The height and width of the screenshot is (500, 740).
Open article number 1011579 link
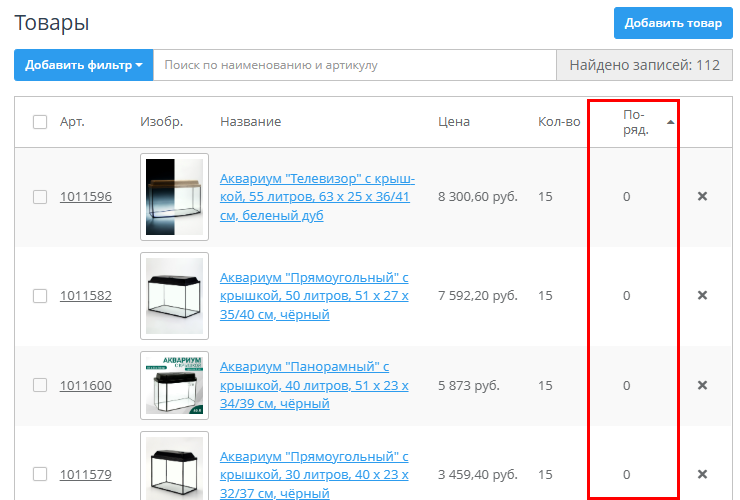pos(86,474)
